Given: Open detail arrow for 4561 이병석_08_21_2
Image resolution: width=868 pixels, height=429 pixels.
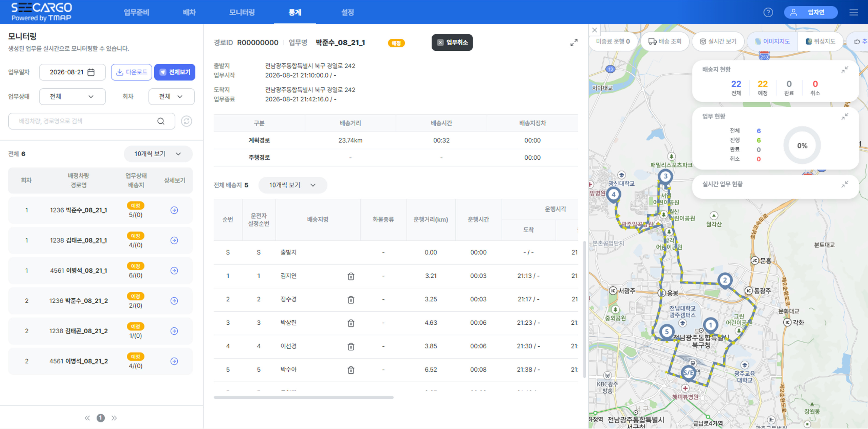Looking at the screenshot, I should tap(174, 361).
